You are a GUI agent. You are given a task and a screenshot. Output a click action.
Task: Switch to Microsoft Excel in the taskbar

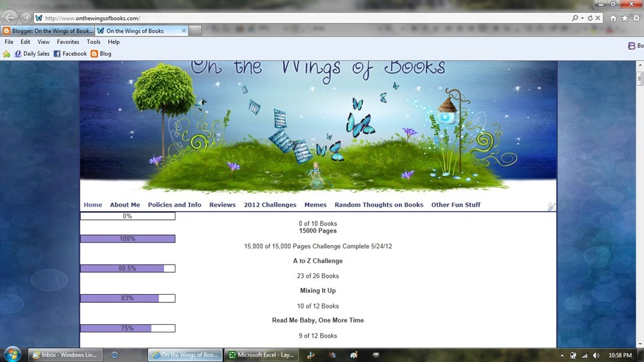pos(262,355)
